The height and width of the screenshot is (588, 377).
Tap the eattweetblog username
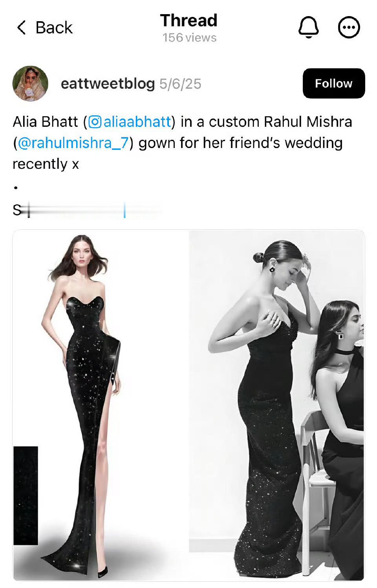click(x=108, y=84)
